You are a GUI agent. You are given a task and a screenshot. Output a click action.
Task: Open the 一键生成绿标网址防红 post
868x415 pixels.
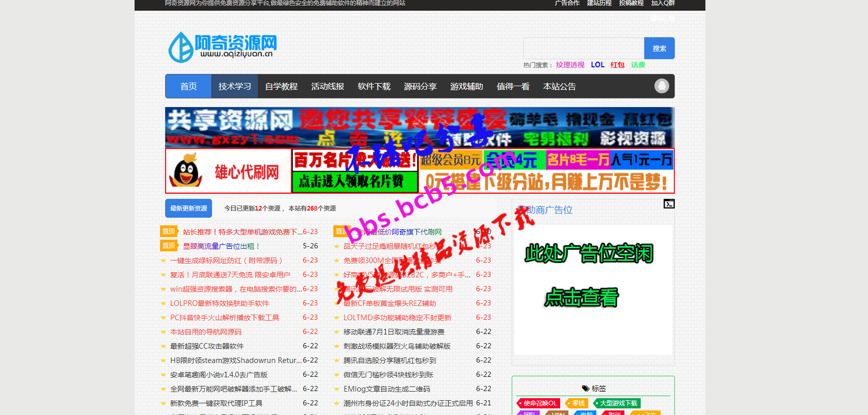point(226,261)
